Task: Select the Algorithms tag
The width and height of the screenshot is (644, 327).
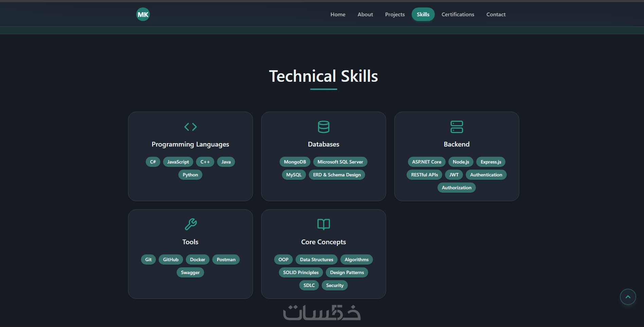Action: 357,259
